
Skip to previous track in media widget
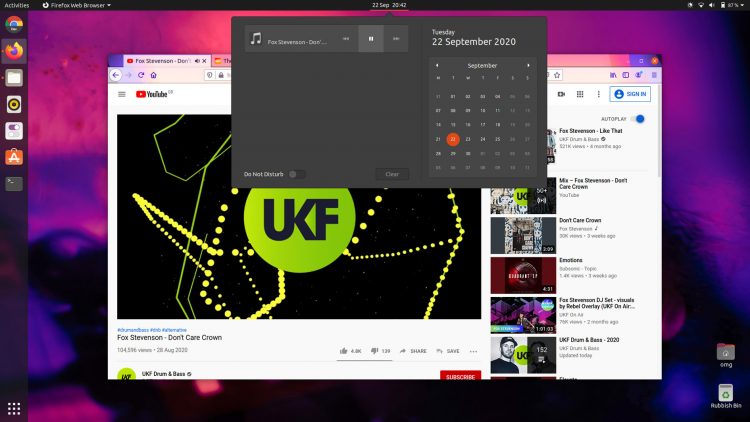(346, 39)
